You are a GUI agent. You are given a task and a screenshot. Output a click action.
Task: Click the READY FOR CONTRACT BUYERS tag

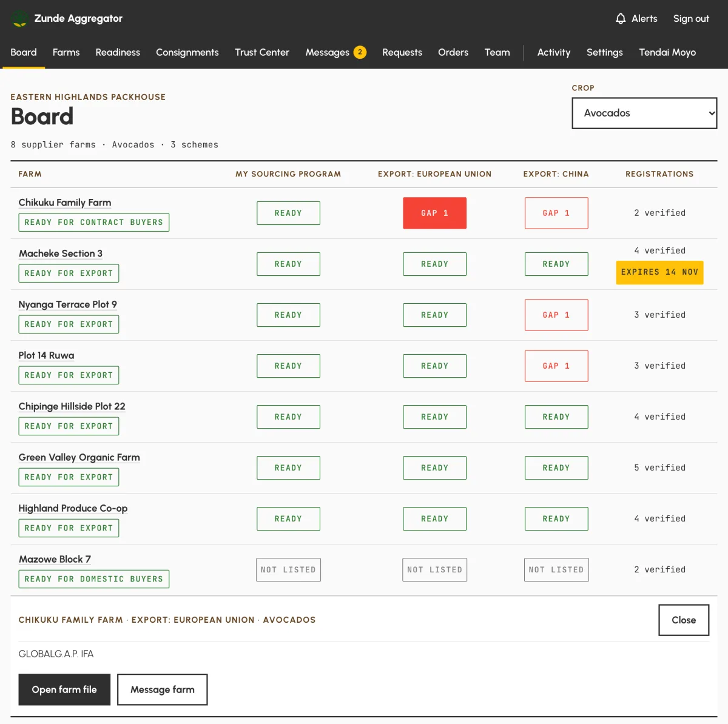click(94, 223)
